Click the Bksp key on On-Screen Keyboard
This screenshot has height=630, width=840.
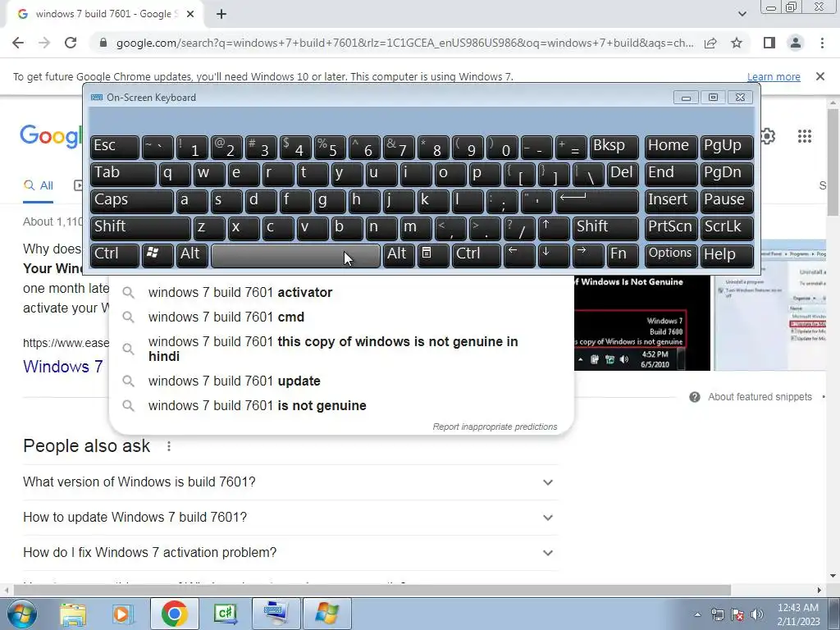pyautogui.click(x=614, y=147)
